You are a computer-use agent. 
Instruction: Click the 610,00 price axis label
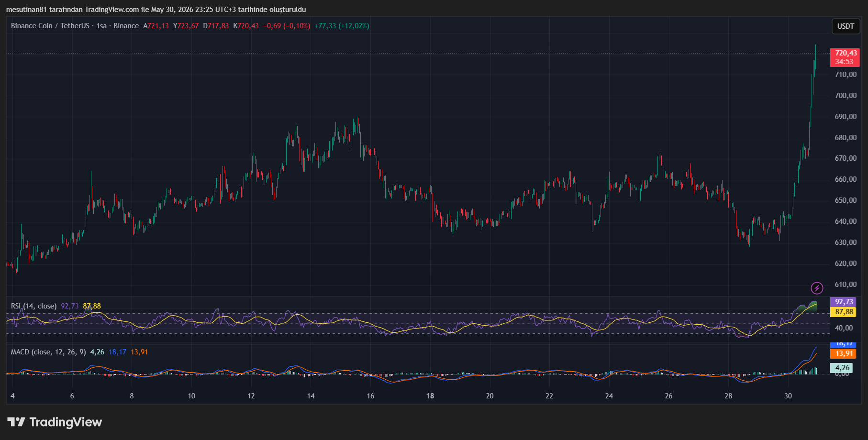pos(846,285)
